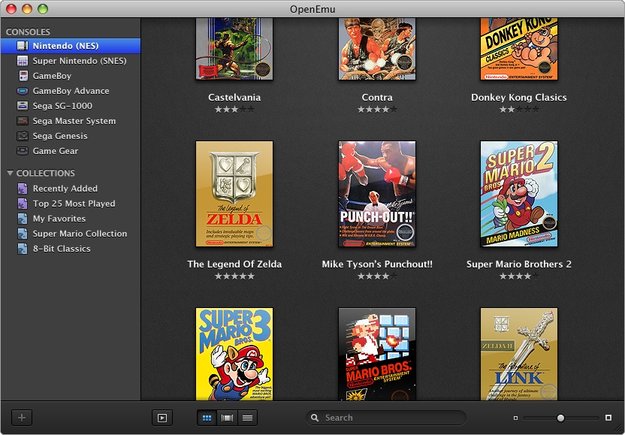The image size is (625, 435).
Task: Click "The Legend Of Zelda" title
Action: tap(234, 264)
